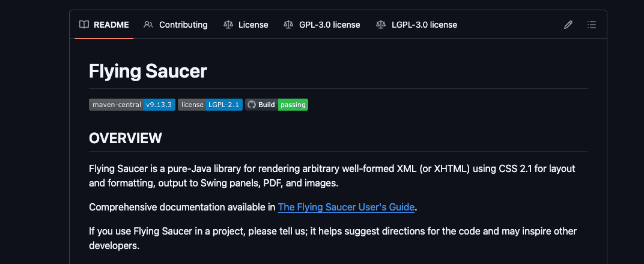Click the scale icon beside License
644x264 pixels.
coord(228,25)
